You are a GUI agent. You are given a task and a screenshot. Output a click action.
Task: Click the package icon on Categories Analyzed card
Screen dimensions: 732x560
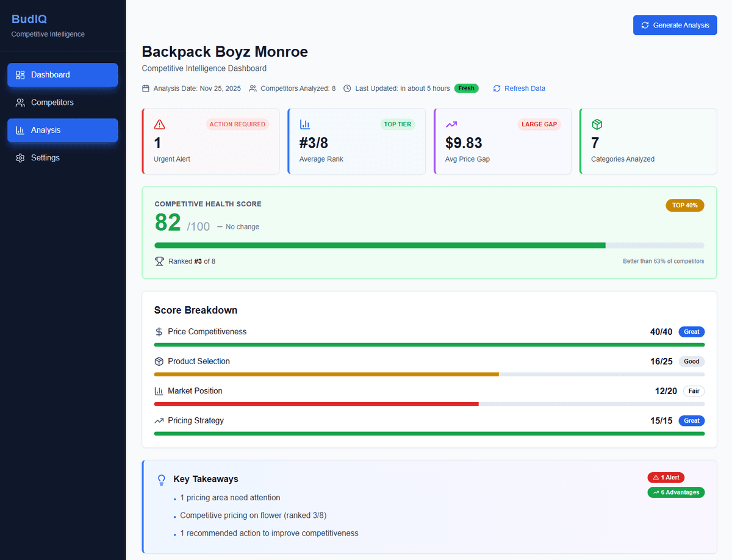click(597, 124)
